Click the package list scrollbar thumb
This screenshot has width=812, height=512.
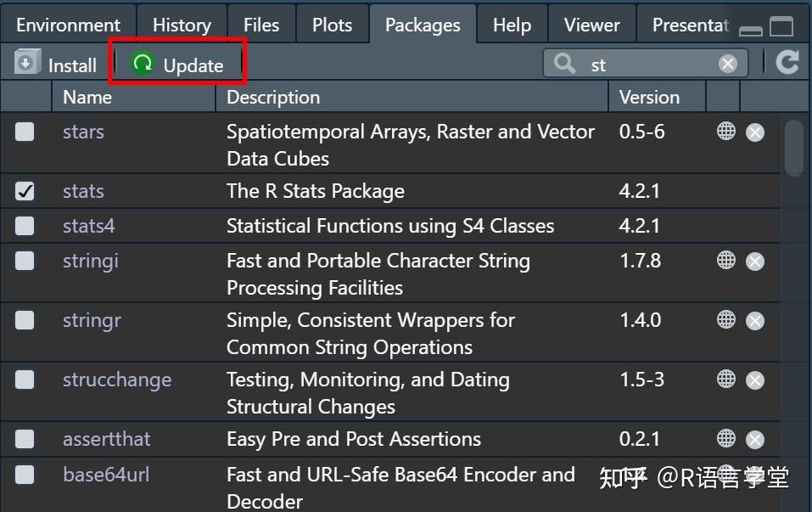coord(793,149)
